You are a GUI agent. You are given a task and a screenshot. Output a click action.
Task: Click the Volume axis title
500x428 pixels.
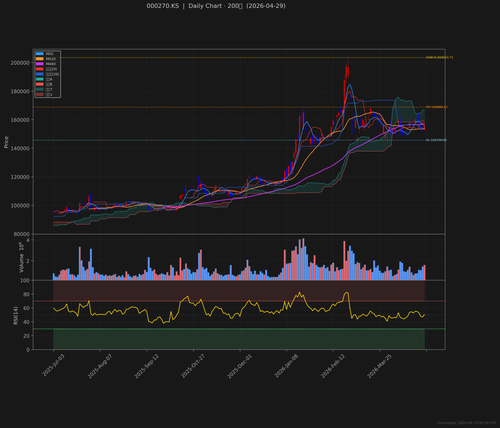click(x=21, y=258)
